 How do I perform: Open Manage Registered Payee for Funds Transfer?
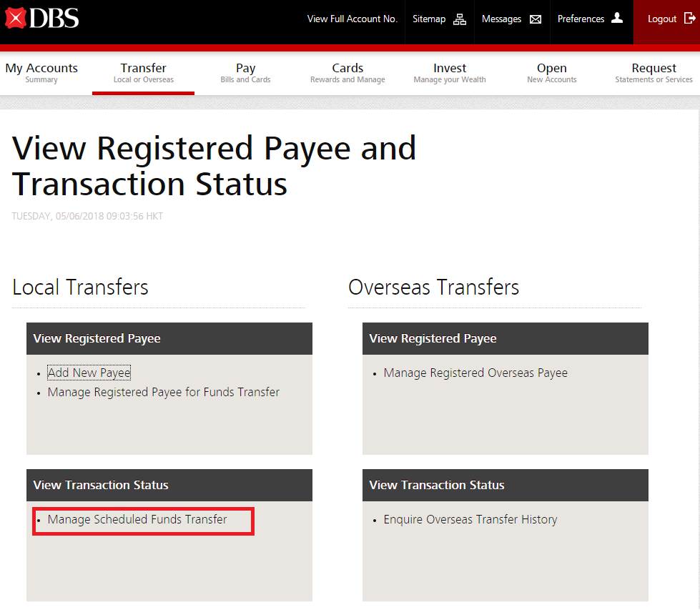tap(164, 392)
